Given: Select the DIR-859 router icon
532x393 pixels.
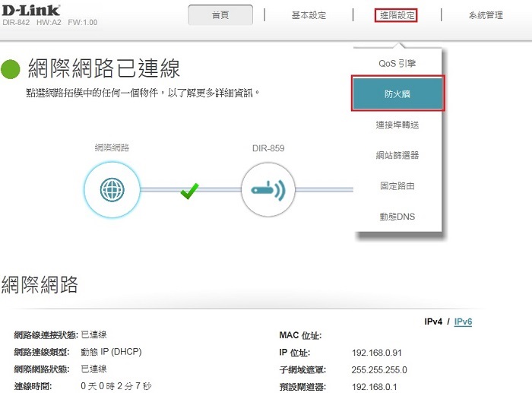Looking at the screenshot, I should [268, 189].
